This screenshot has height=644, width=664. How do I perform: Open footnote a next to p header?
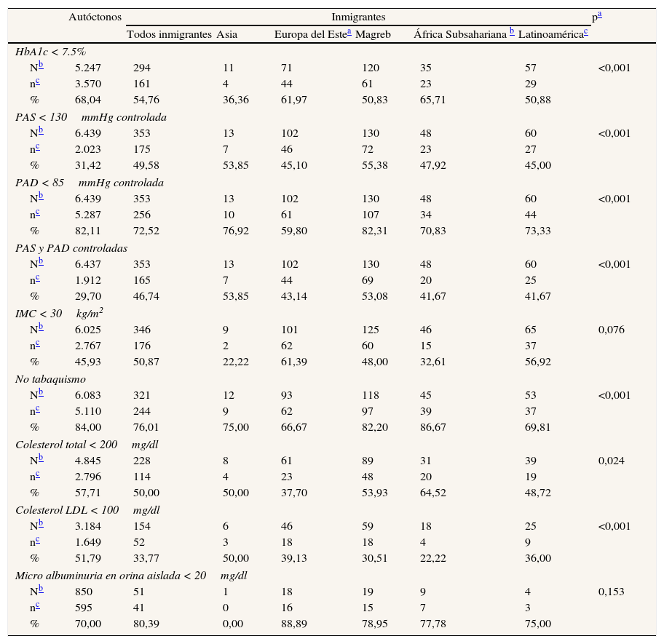(x=599, y=14)
